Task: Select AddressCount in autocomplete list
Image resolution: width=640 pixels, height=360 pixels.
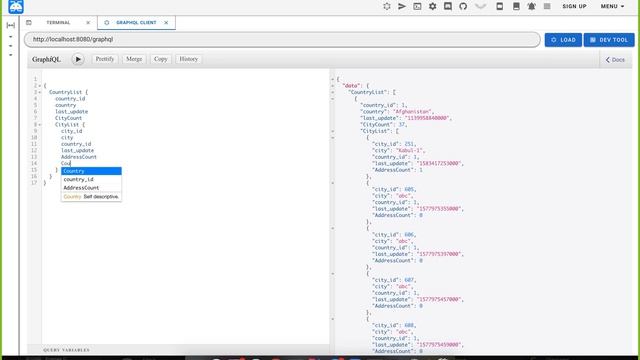Action: (x=91, y=188)
